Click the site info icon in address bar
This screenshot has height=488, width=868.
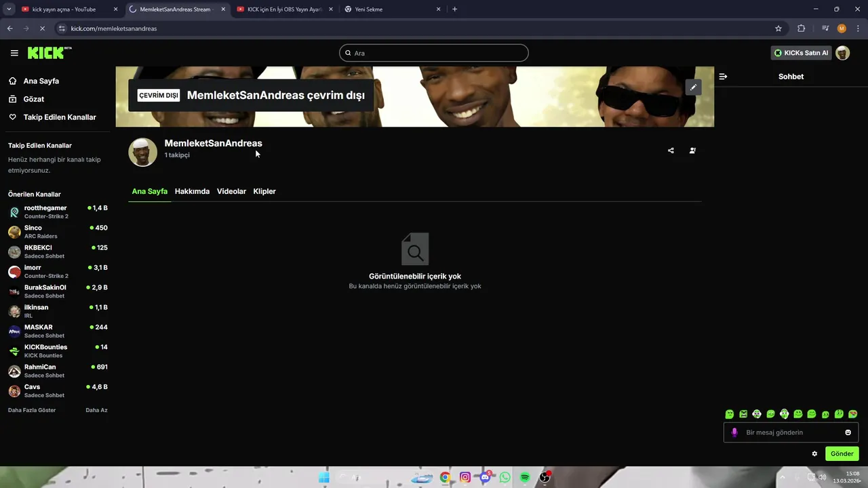click(x=62, y=28)
